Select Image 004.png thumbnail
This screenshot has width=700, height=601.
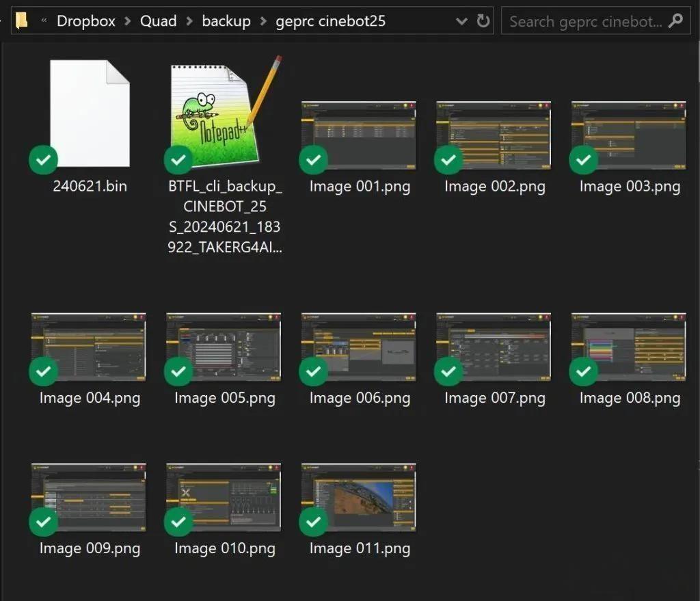pyautogui.click(x=88, y=347)
